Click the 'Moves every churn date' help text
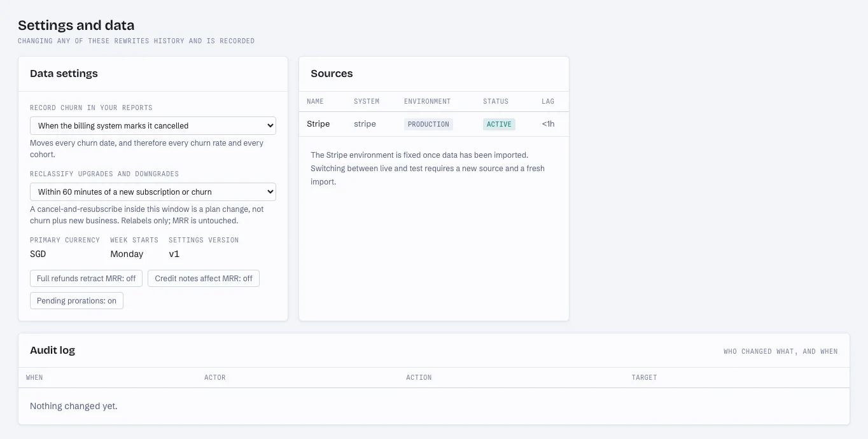868x439 pixels. coord(147,149)
